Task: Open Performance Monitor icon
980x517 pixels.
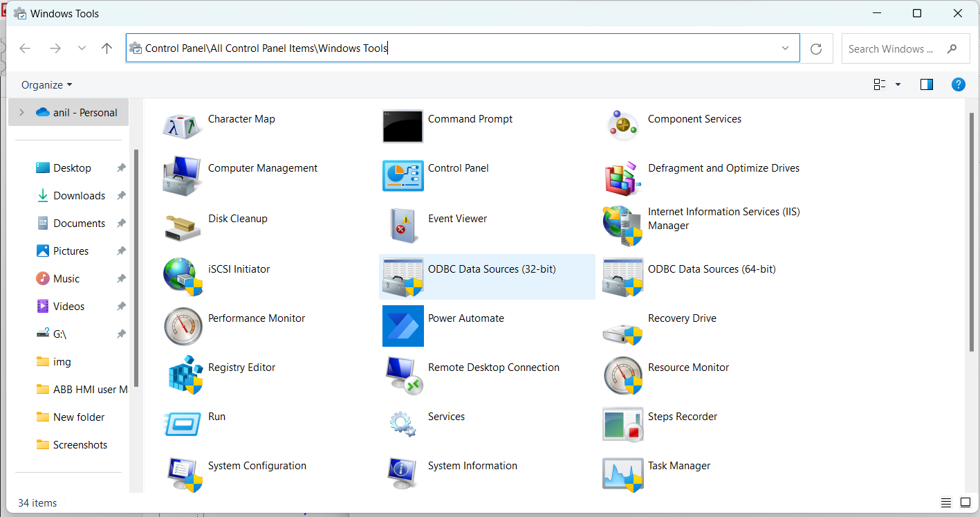Action: [x=183, y=326]
